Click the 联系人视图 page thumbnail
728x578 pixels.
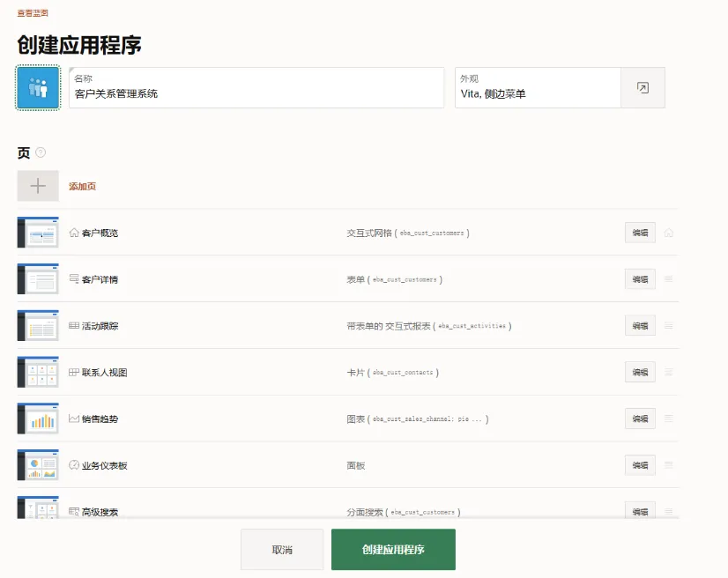pyautogui.click(x=38, y=372)
